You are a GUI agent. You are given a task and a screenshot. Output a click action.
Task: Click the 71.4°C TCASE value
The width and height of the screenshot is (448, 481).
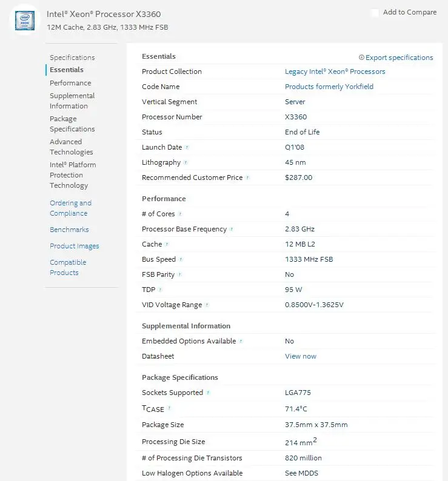pyautogui.click(x=296, y=408)
